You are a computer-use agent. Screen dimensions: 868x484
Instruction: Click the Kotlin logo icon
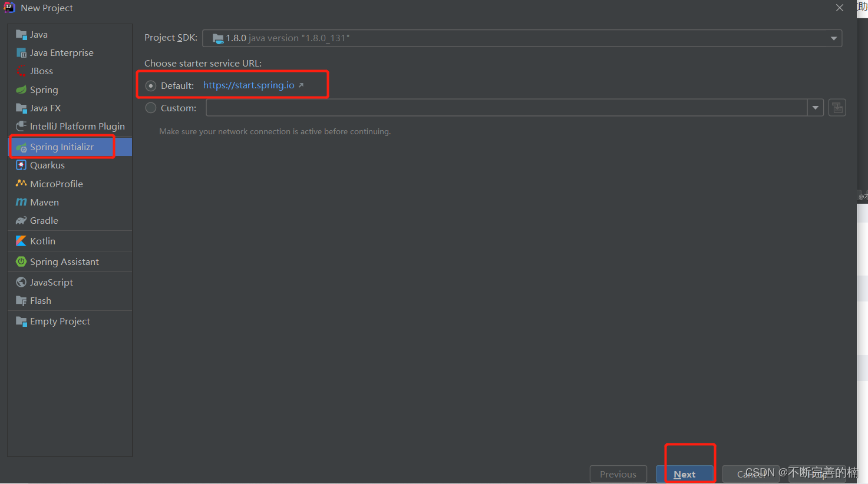coord(21,241)
